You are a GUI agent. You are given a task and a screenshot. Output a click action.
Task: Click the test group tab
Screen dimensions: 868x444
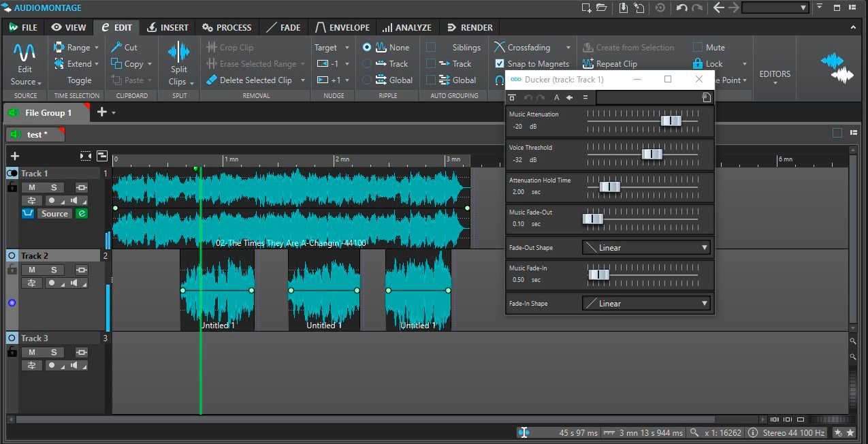[x=35, y=134]
